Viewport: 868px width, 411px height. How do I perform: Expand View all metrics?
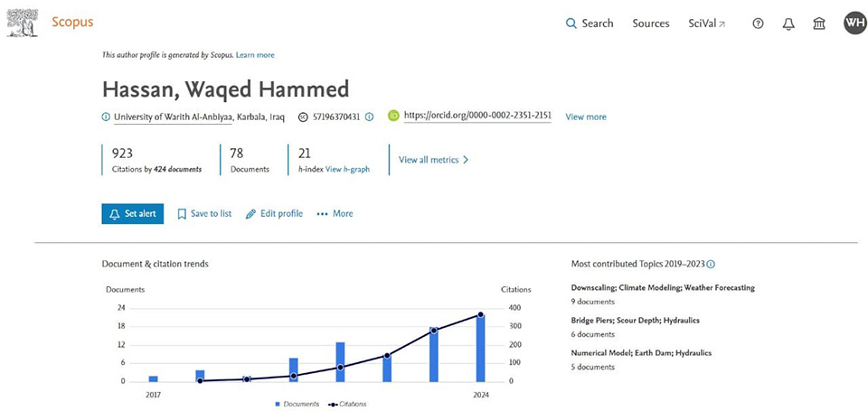click(x=434, y=160)
